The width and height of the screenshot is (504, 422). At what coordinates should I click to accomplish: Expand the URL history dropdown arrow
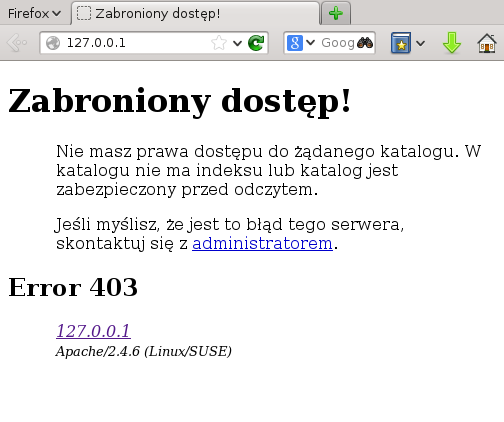pyautogui.click(x=237, y=43)
